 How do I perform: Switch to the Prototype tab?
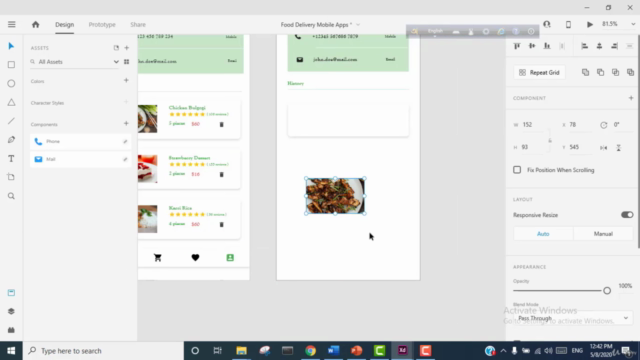click(102, 24)
